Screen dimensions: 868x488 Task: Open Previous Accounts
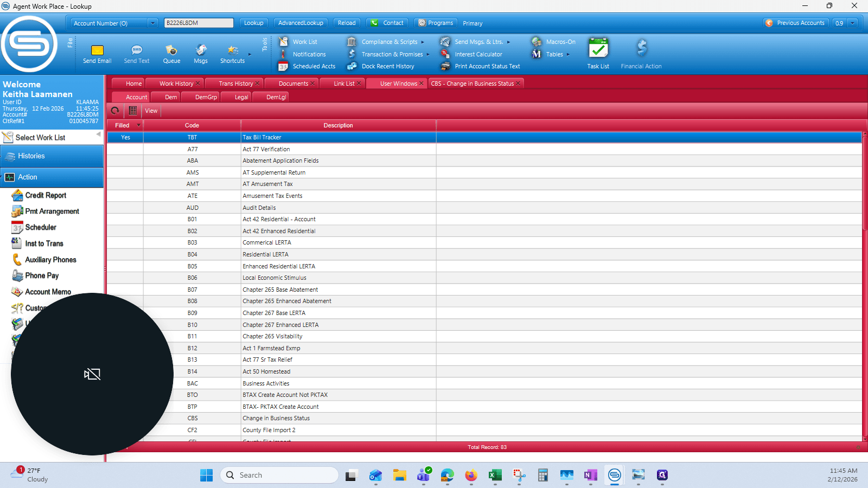[x=795, y=23]
